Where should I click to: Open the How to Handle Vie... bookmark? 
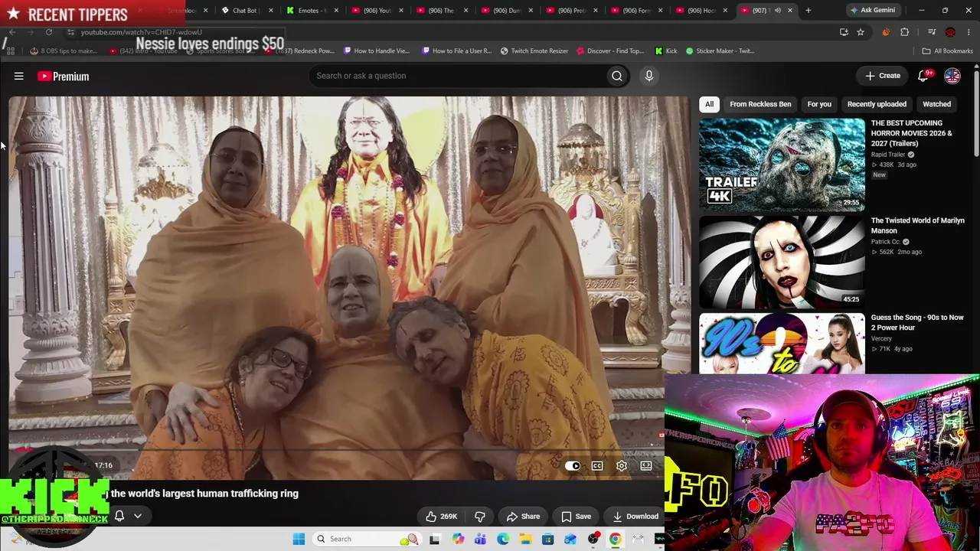(x=377, y=51)
